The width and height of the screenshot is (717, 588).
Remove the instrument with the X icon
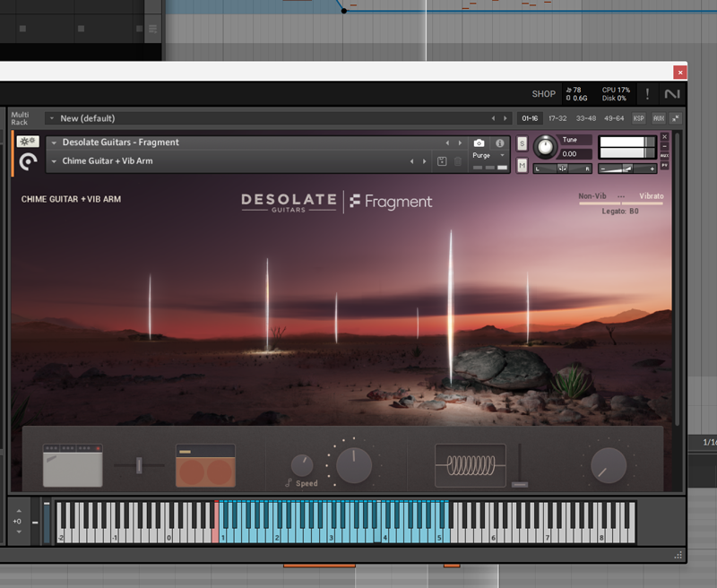point(665,137)
